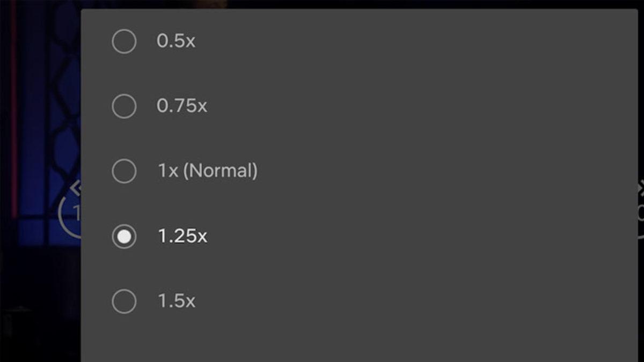Click the selected 1.25x radio button
This screenshot has width=644, height=362.
coord(124,237)
